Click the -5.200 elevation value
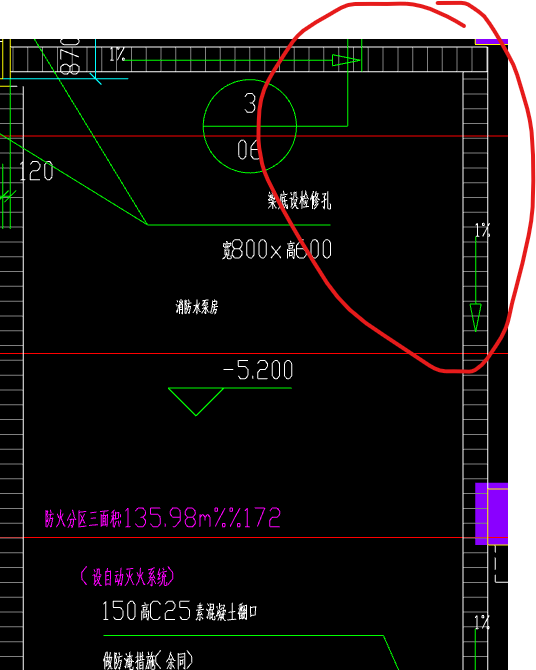Image resolution: width=536 pixels, height=670 pixels. [x=259, y=370]
